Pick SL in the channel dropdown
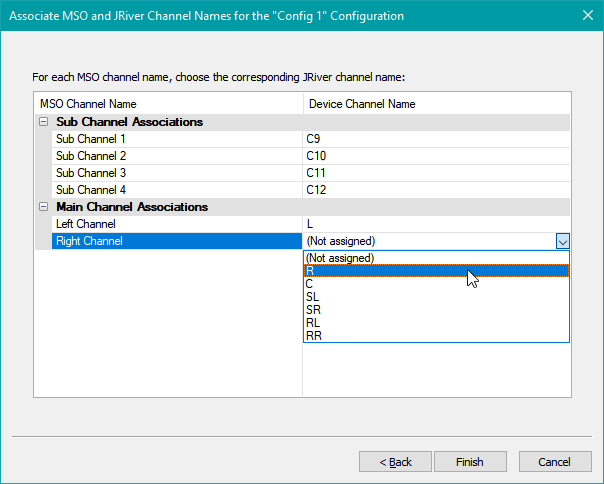 point(436,297)
